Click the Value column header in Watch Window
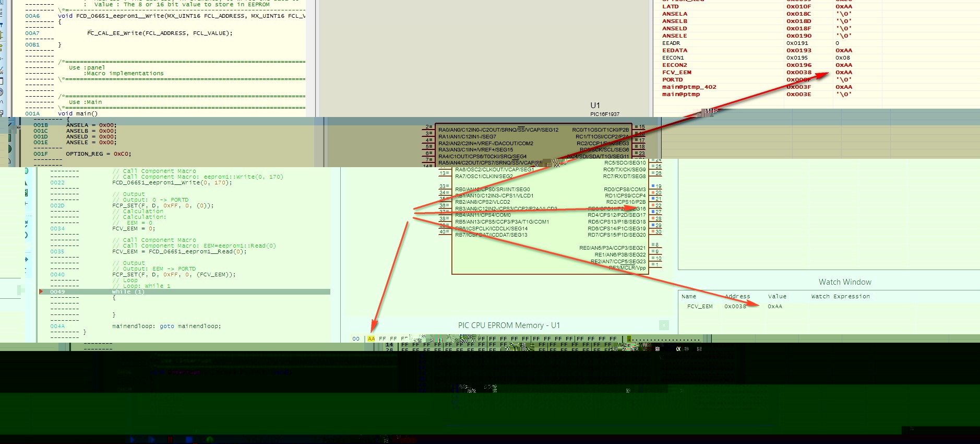 [777, 296]
